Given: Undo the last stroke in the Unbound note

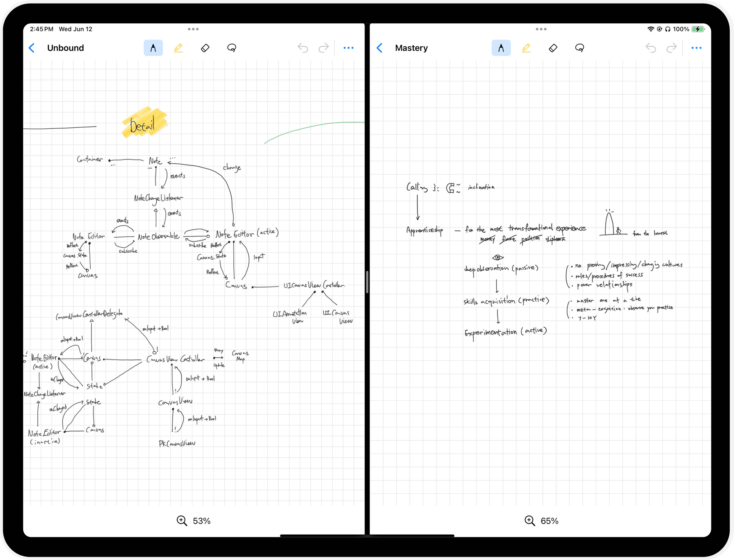Looking at the screenshot, I should (x=303, y=48).
